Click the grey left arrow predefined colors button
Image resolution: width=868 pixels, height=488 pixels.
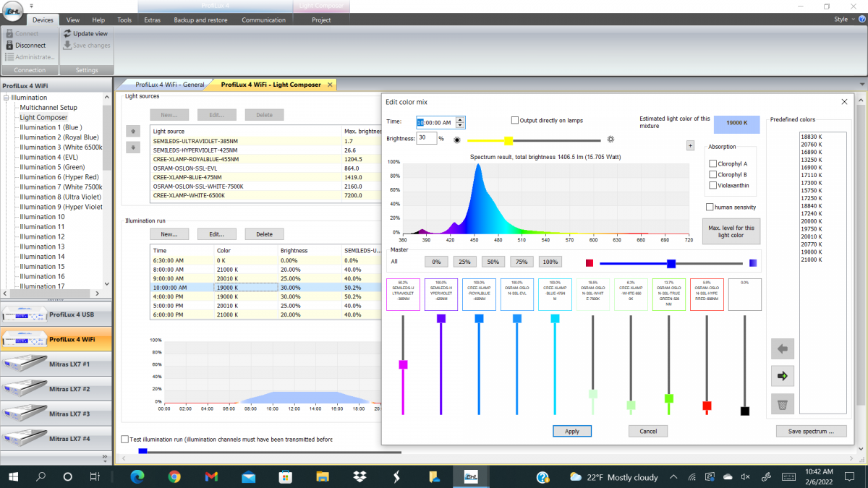(782, 348)
